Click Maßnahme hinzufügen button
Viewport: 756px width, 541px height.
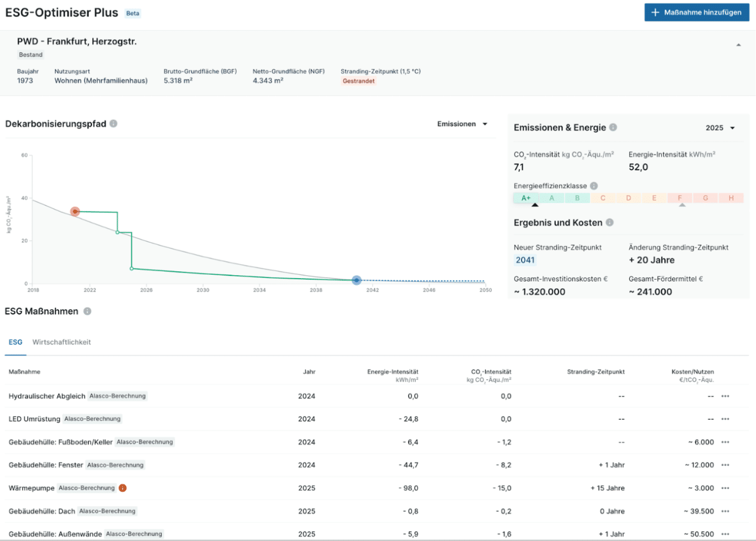click(697, 12)
